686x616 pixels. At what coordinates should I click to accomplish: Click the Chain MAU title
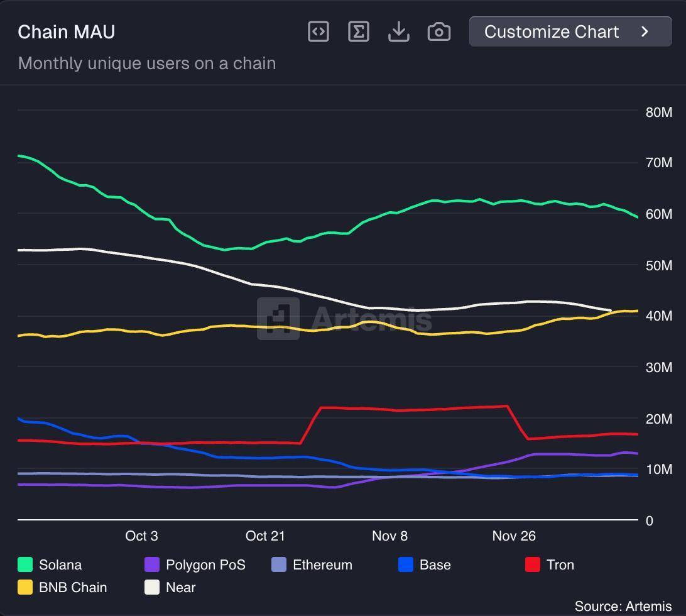pyautogui.click(x=67, y=32)
